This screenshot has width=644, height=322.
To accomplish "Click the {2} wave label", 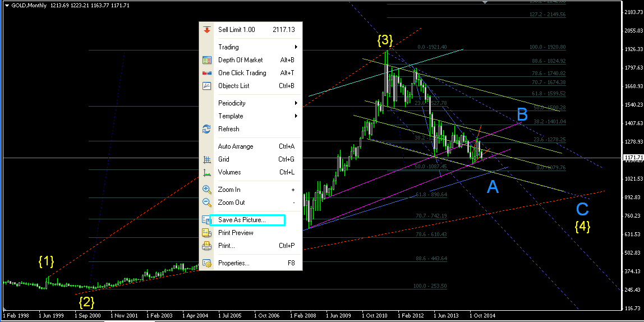I will click(86, 303).
